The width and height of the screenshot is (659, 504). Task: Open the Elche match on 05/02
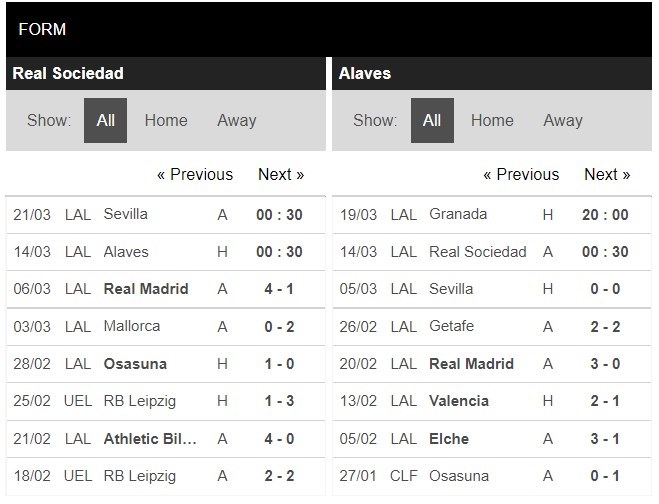[x=492, y=439]
